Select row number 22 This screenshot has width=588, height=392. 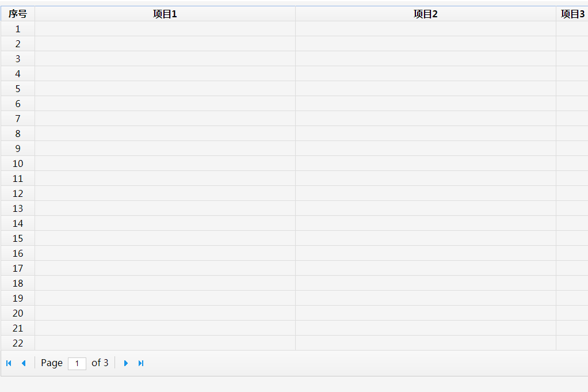tap(18, 343)
